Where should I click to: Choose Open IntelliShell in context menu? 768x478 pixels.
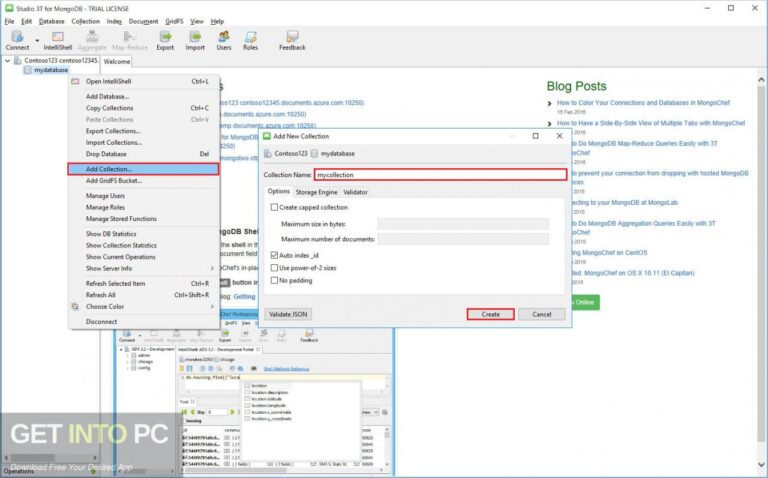144,81
